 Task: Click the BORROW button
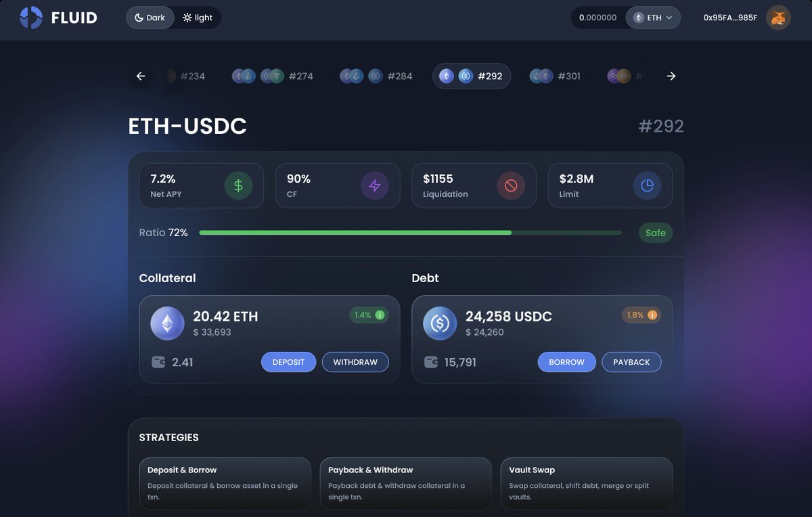coord(566,362)
